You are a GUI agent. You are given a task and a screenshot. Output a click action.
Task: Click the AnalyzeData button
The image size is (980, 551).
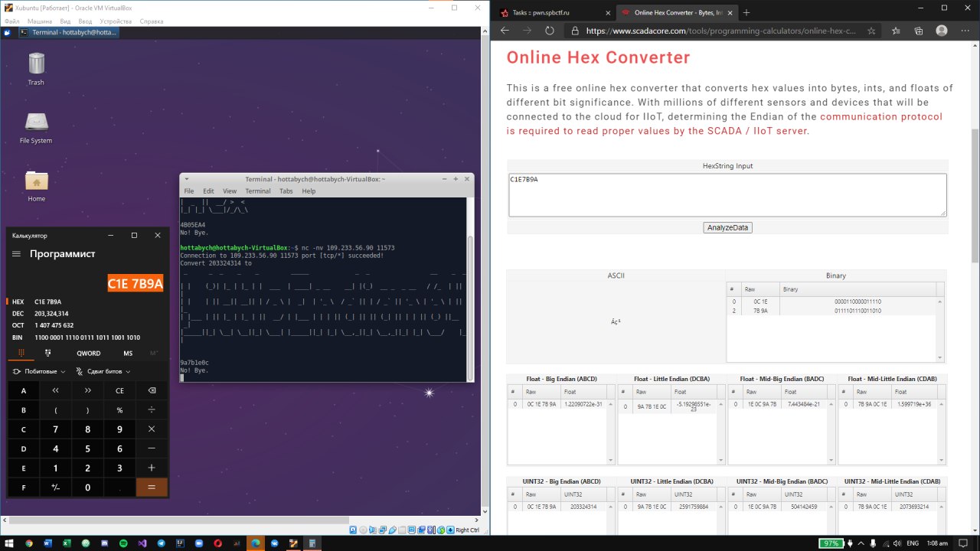pyautogui.click(x=727, y=227)
